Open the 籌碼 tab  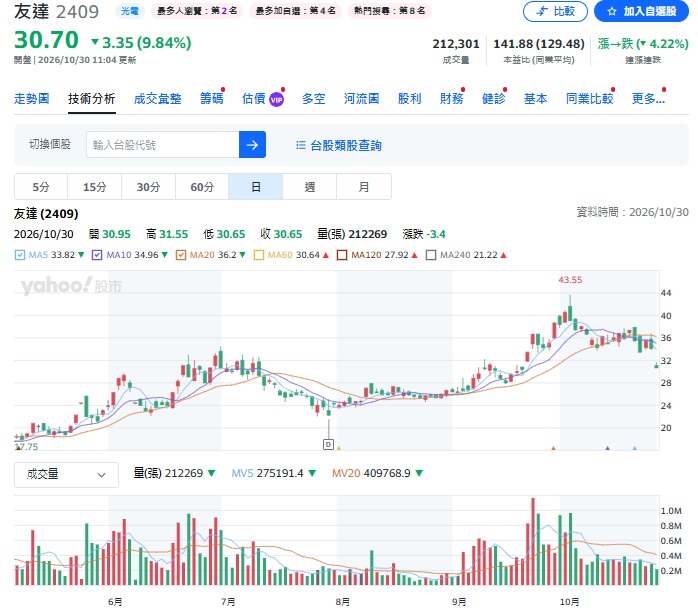211,99
